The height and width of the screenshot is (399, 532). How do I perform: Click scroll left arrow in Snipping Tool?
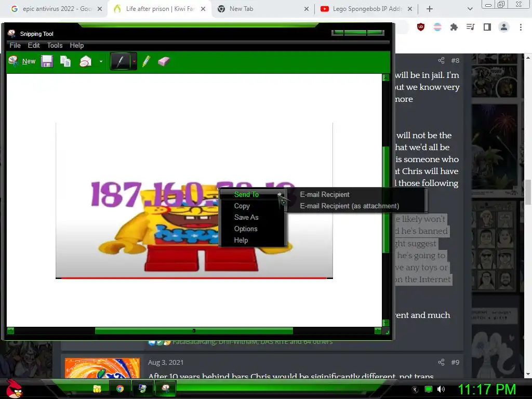[x=10, y=330]
